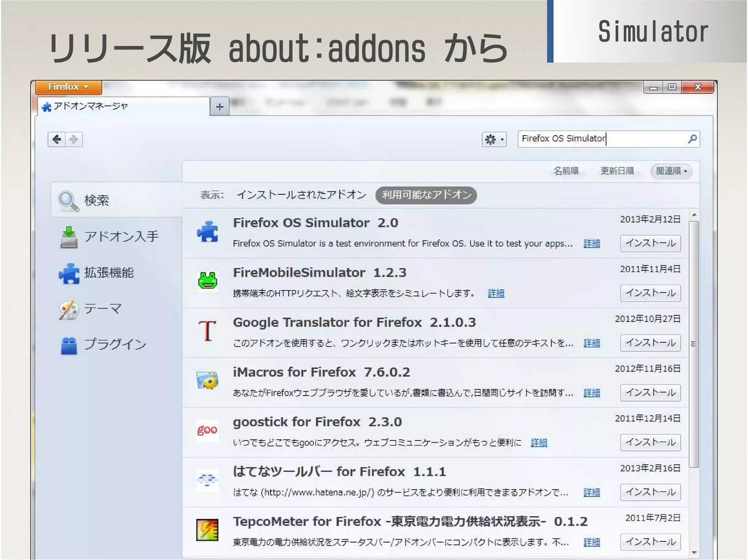Open 詳細 link for はてなツールバー
This screenshot has height=560, width=748.
pos(592,492)
